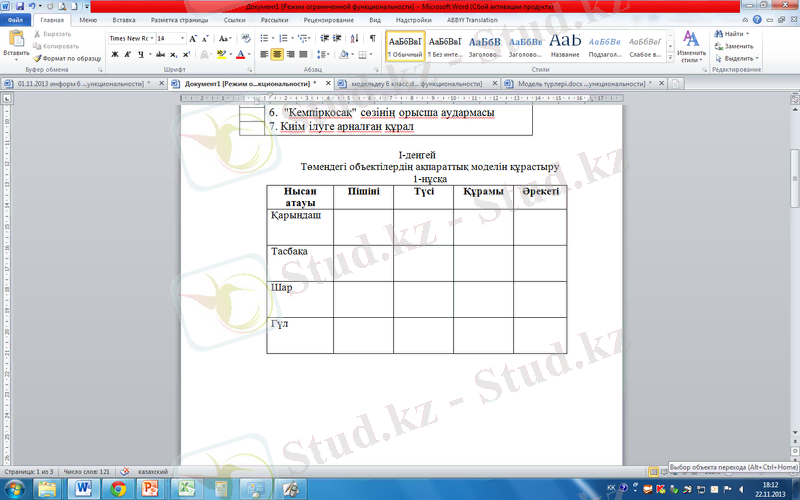Open the Вставка ribbon tab
The width and height of the screenshot is (800, 500).
click(x=124, y=19)
